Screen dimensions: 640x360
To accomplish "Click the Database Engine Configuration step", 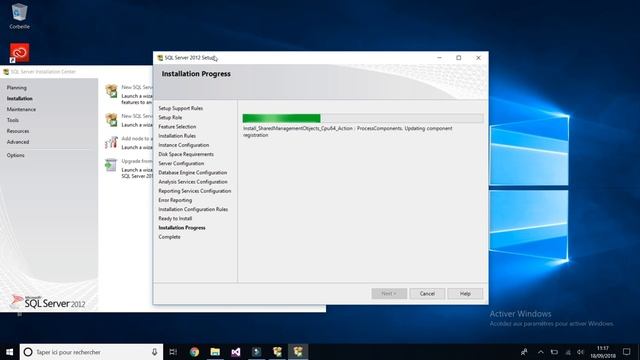I will tap(193, 173).
